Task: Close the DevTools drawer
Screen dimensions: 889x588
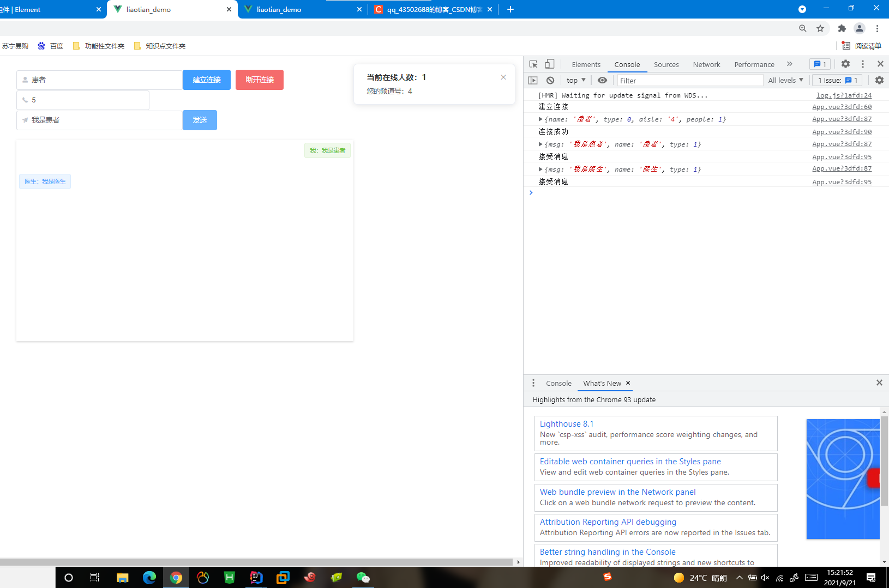Action: tap(879, 383)
